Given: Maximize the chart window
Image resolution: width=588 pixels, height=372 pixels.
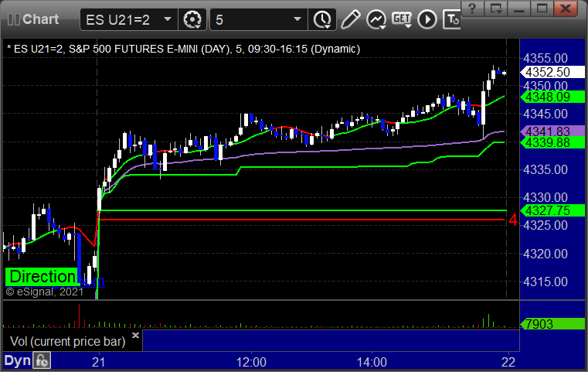Looking at the screenshot, I should (542, 9).
